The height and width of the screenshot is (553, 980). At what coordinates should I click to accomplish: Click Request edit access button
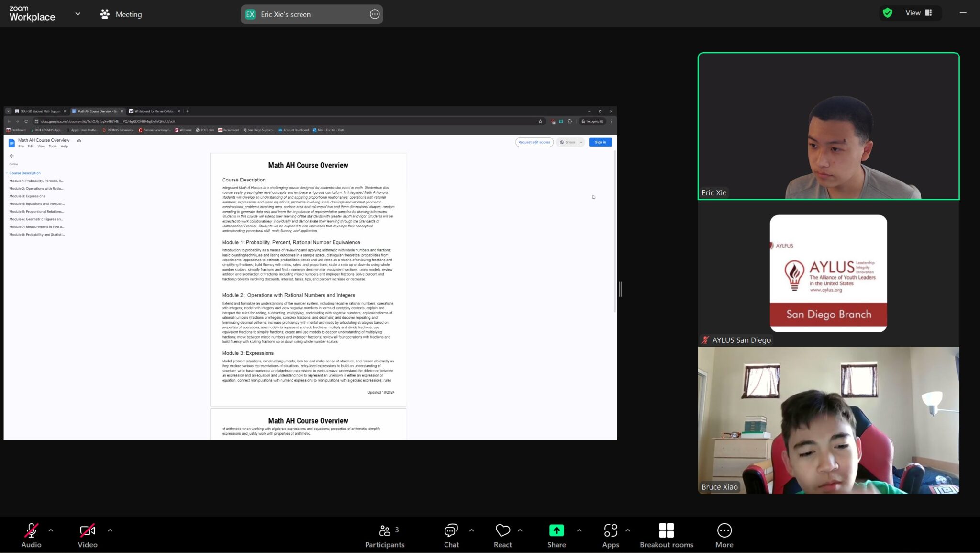pyautogui.click(x=534, y=142)
